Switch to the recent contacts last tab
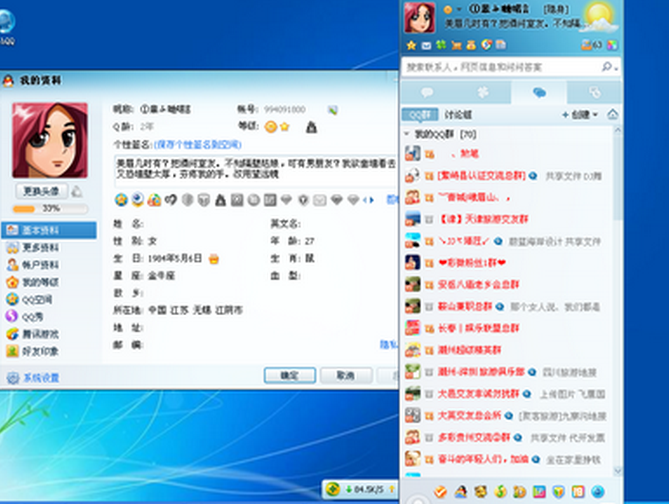The height and width of the screenshot is (504, 669). 594,92
